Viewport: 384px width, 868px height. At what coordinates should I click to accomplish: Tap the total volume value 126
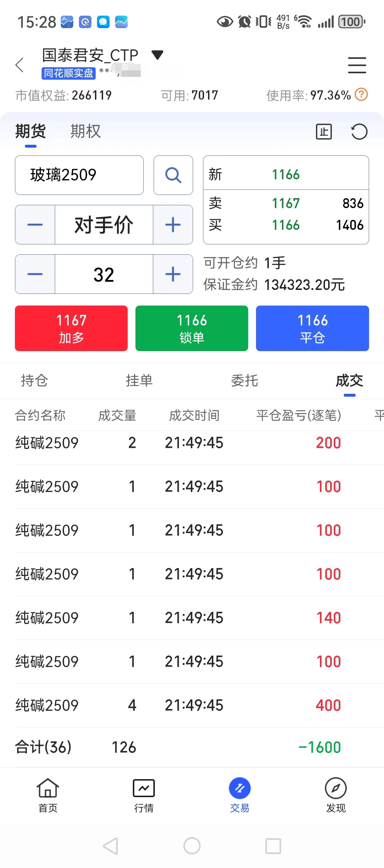(x=124, y=747)
